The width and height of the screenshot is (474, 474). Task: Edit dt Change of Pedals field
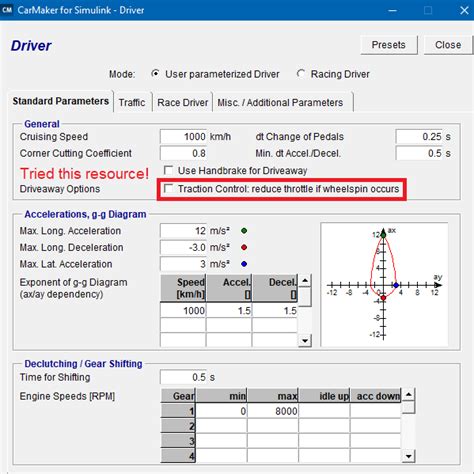point(419,137)
